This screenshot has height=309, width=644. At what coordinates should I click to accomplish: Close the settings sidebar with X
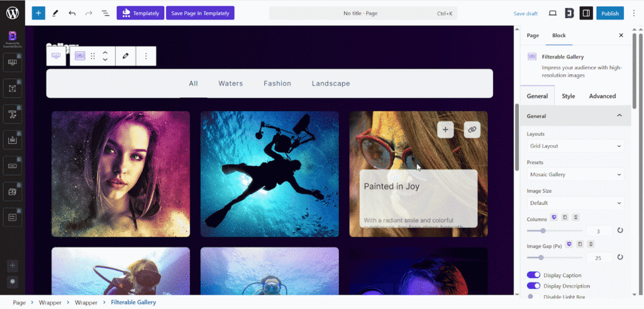pos(621,35)
